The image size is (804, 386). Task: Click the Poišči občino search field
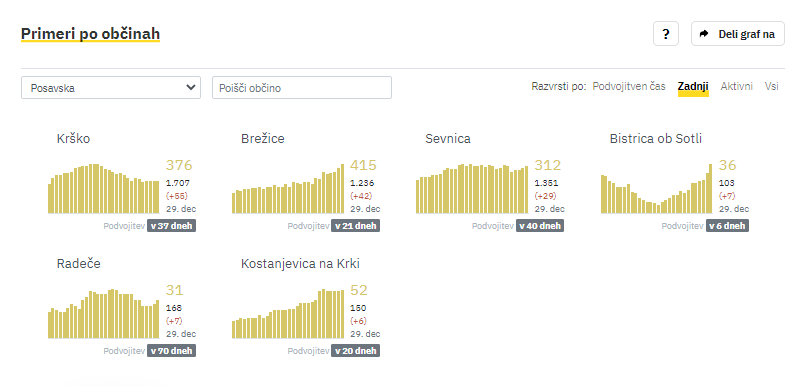click(302, 88)
